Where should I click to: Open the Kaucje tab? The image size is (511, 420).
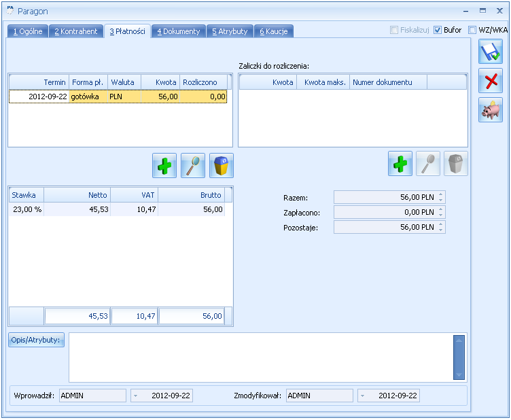pyautogui.click(x=274, y=31)
